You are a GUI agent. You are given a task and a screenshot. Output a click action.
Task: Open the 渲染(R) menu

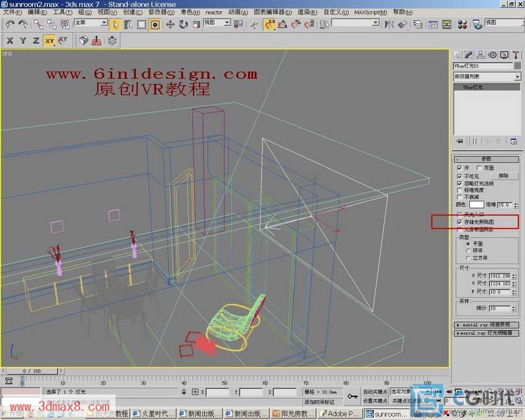[307, 12]
